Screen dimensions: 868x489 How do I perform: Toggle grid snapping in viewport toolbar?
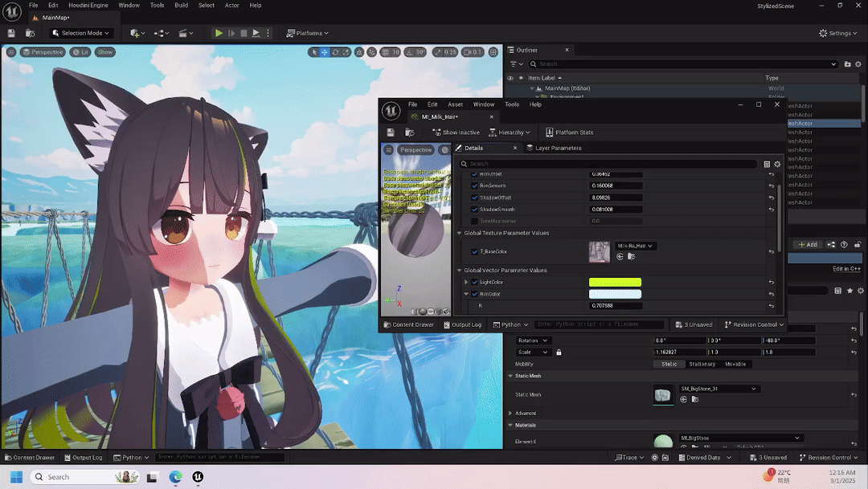pyautogui.click(x=385, y=52)
